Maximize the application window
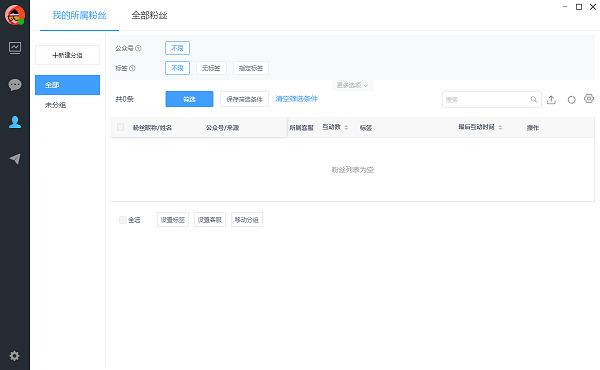600x370 pixels. click(579, 7)
